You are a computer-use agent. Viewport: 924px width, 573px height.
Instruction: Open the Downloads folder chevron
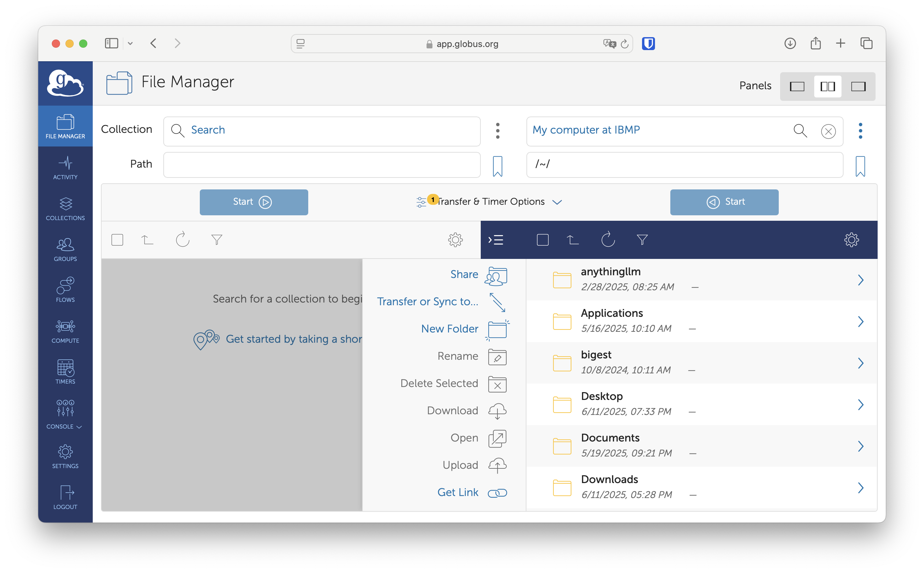pos(860,488)
